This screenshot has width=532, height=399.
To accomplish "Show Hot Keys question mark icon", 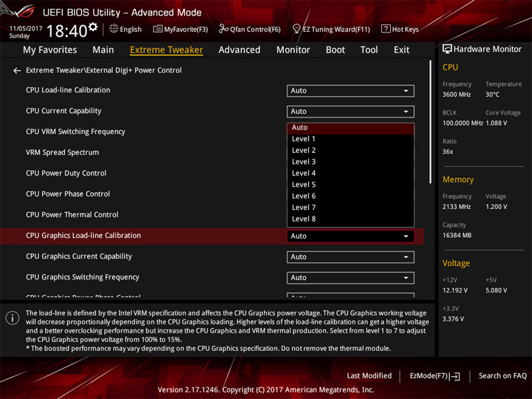I will click(x=386, y=29).
